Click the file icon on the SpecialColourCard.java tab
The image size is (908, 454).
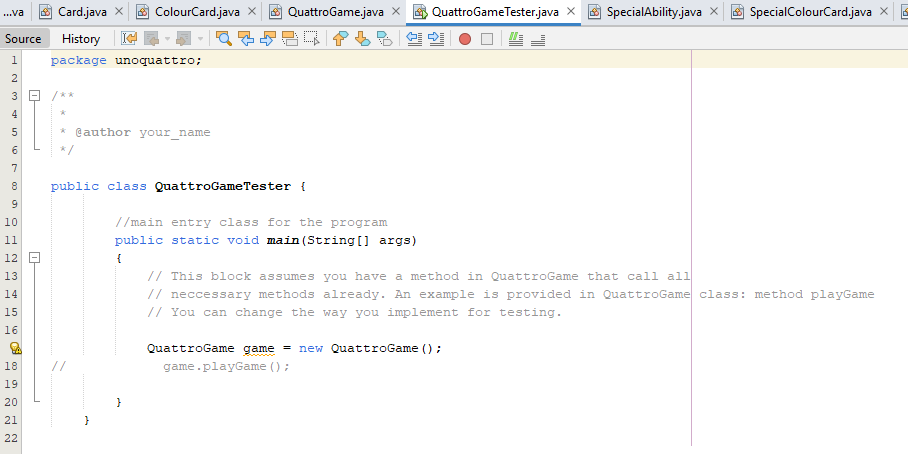(737, 12)
